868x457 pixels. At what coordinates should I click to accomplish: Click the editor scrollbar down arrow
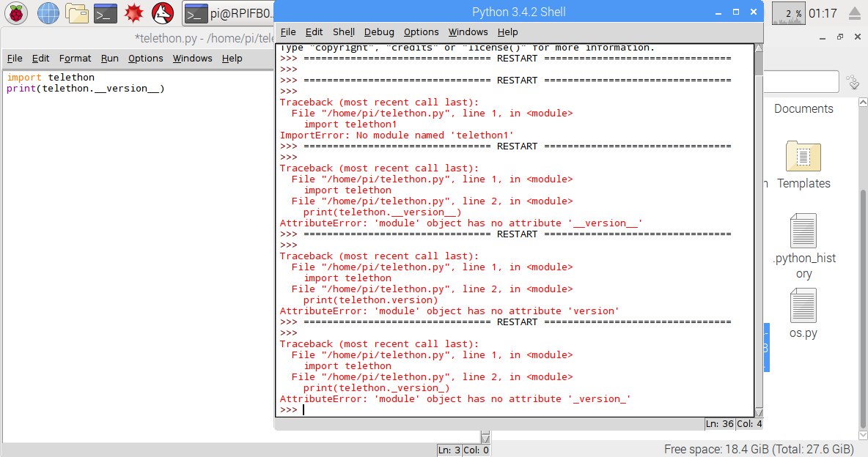pyautogui.click(x=485, y=438)
